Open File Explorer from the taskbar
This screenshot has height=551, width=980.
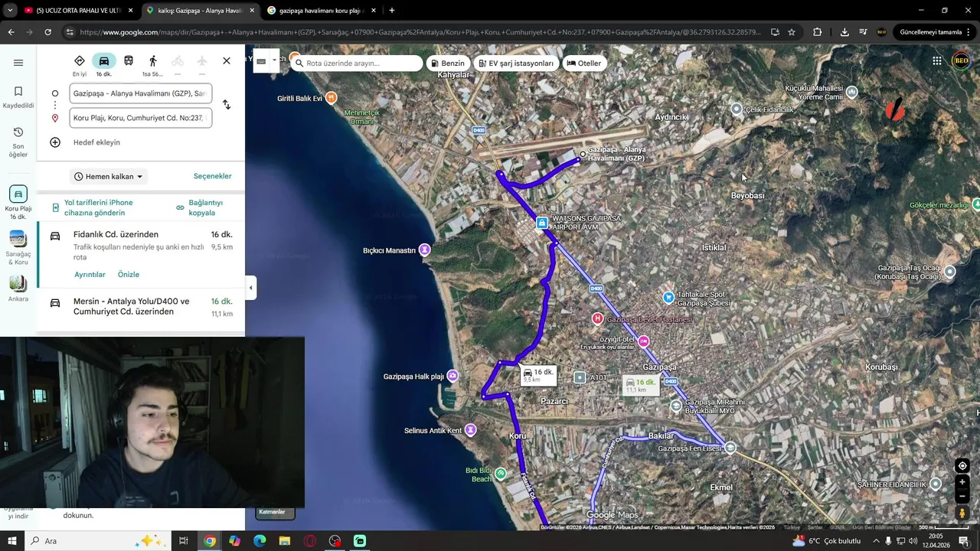click(x=285, y=541)
